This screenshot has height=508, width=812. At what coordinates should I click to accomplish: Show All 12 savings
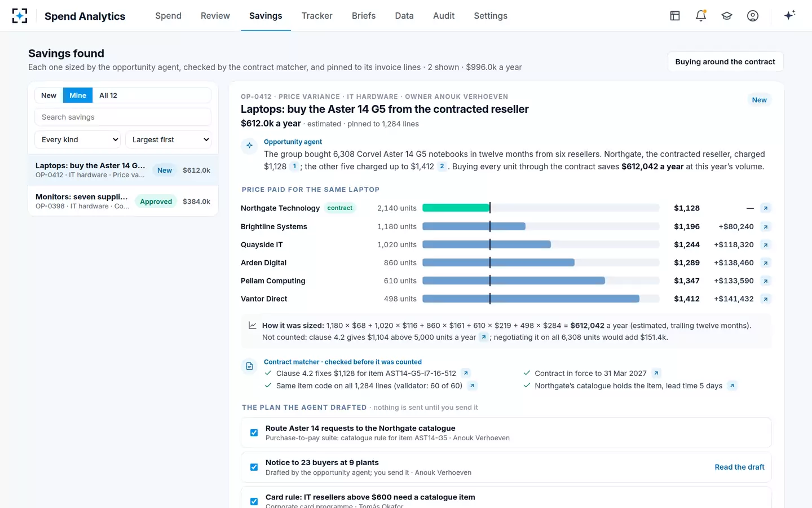point(108,95)
